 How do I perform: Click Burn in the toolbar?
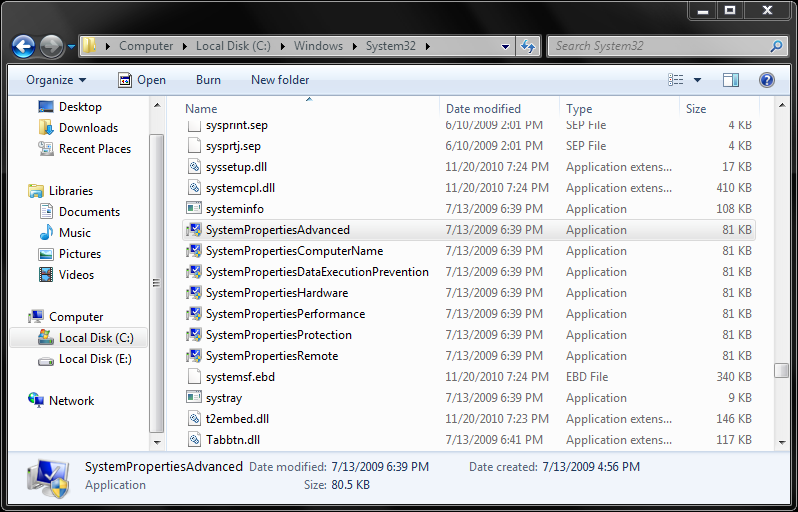(x=208, y=80)
